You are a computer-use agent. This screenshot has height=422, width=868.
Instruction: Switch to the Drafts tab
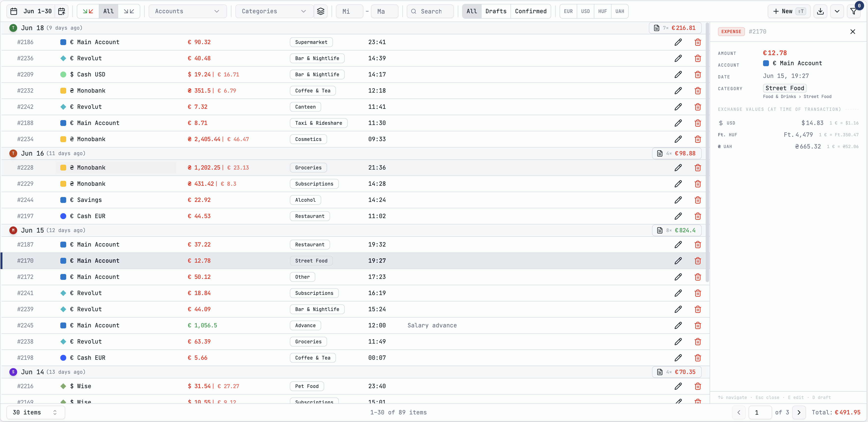(x=496, y=12)
